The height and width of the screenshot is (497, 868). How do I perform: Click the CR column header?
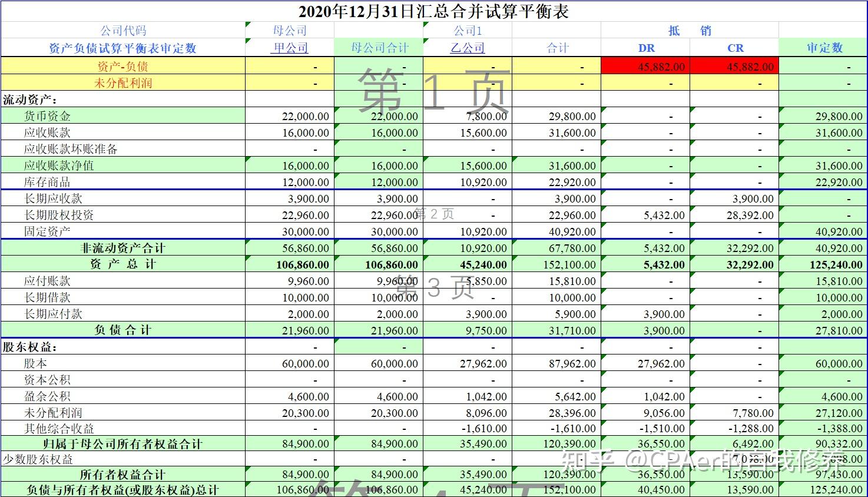[x=736, y=48]
